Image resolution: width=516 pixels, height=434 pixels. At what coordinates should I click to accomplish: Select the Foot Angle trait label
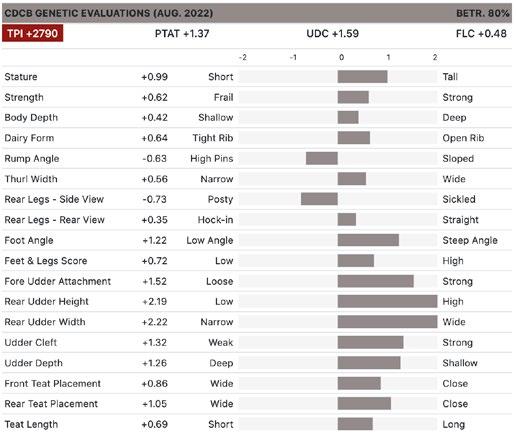tap(29, 240)
